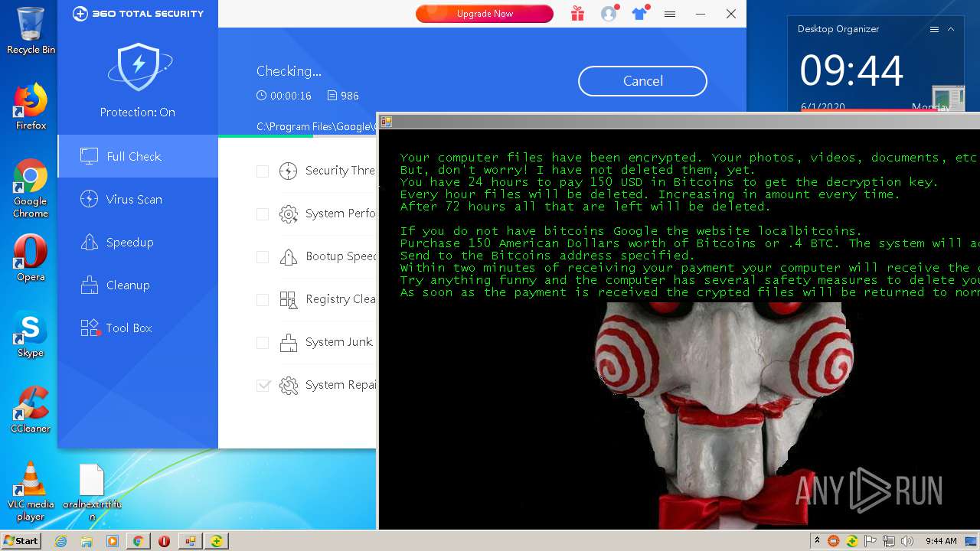Open the CCleaner desktop shortcut
980x551 pixels.
coord(31,409)
